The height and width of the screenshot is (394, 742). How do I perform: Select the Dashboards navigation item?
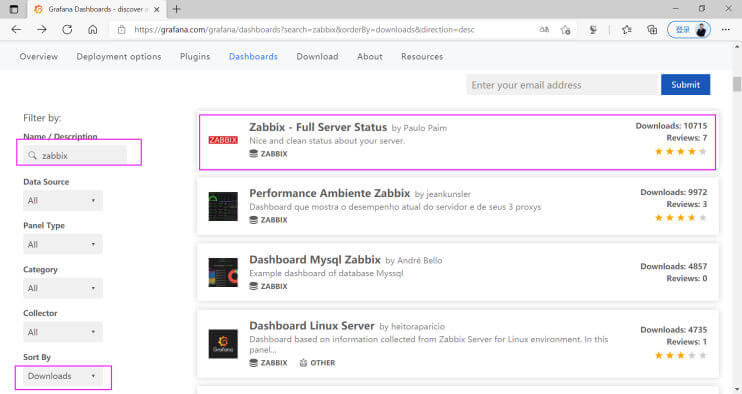253,56
